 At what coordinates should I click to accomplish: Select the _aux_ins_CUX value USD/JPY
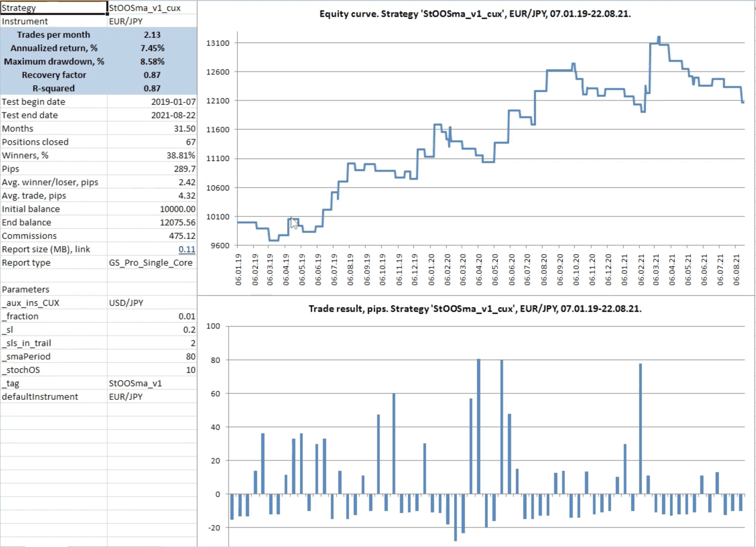pyautogui.click(x=152, y=303)
